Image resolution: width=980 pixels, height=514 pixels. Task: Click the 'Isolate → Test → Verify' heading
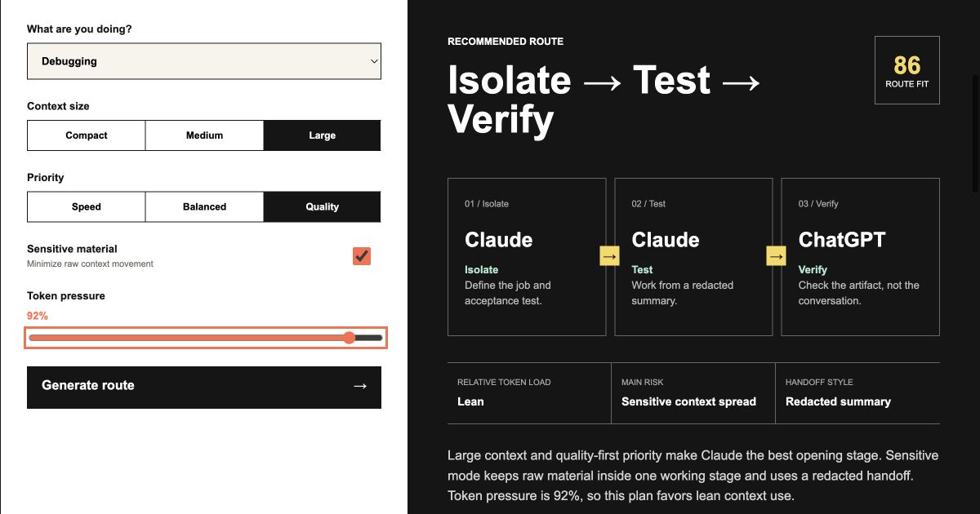[604, 100]
